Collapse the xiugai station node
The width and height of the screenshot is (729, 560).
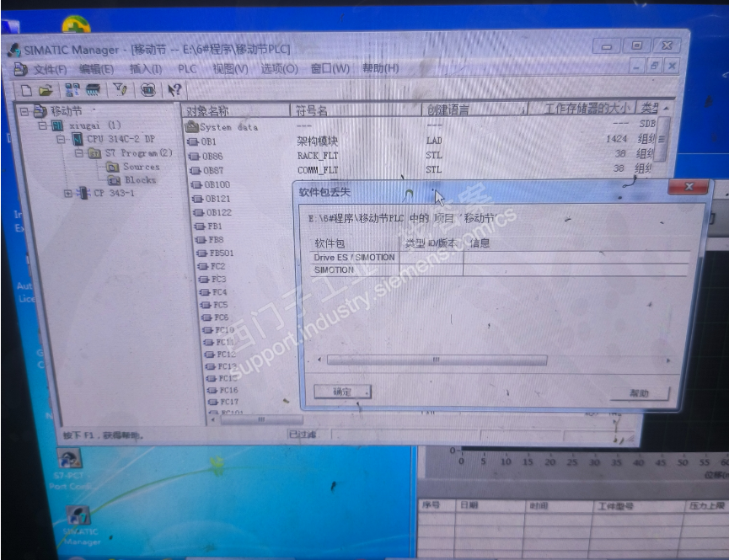pyautogui.click(x=43, y=125)
